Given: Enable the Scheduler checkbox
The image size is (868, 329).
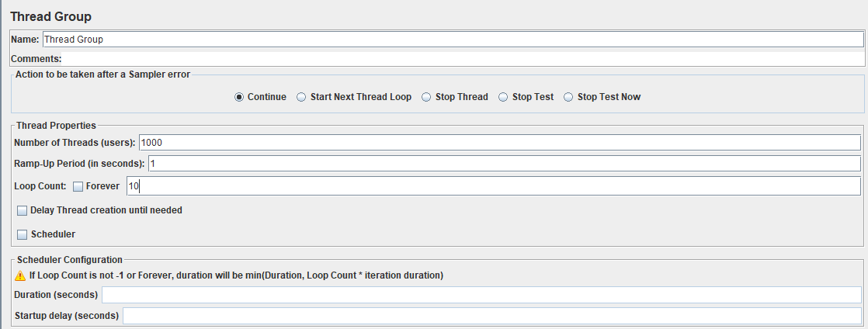Looking at the screenshot, I should (x=22, y=234).
